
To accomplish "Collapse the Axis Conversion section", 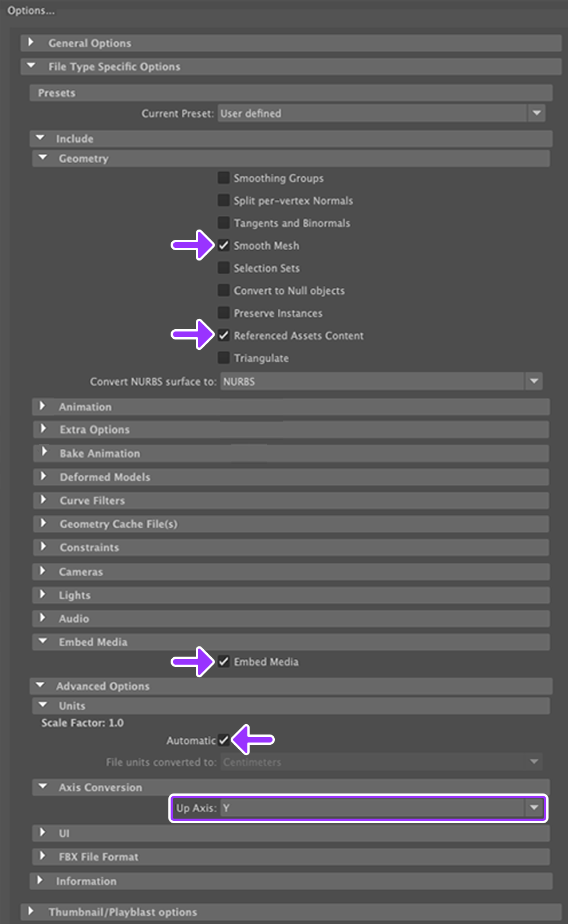I will click(291, 787).
